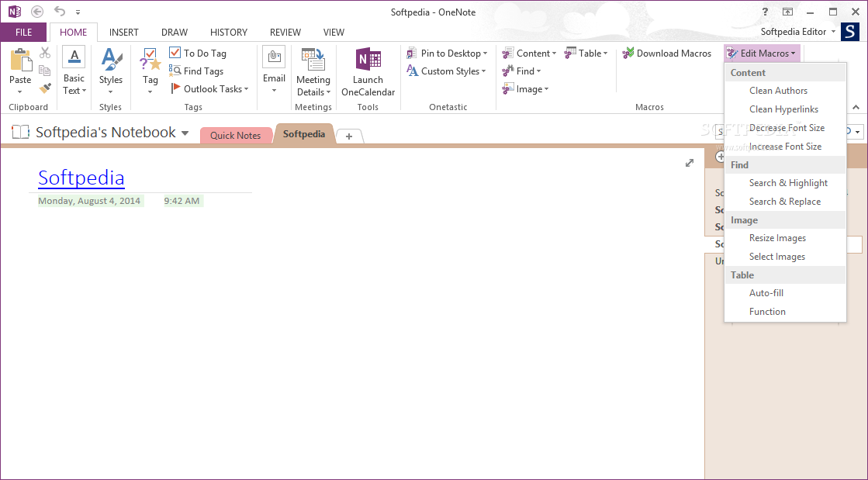Click the page time 9:42 AM
The height and width of the screenshot is (480, 868).
[182, 201]
